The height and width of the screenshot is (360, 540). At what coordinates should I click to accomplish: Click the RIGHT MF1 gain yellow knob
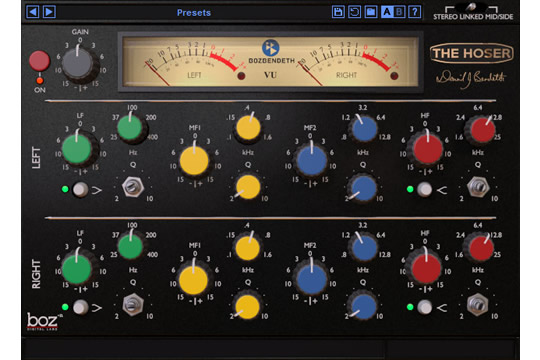[x=193, y=280]
